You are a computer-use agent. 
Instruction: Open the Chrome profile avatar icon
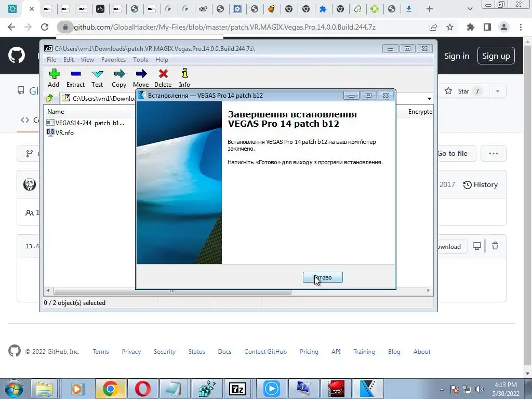(504, 27)
